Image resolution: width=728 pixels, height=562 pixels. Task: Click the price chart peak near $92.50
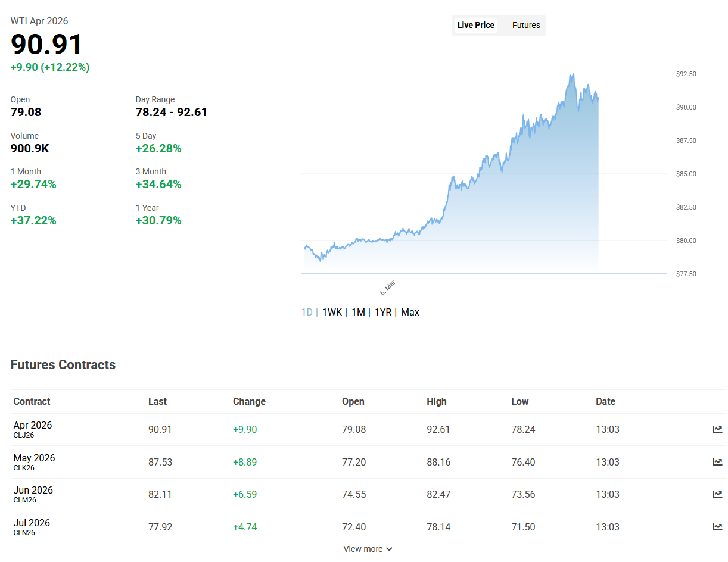(573, 75)
